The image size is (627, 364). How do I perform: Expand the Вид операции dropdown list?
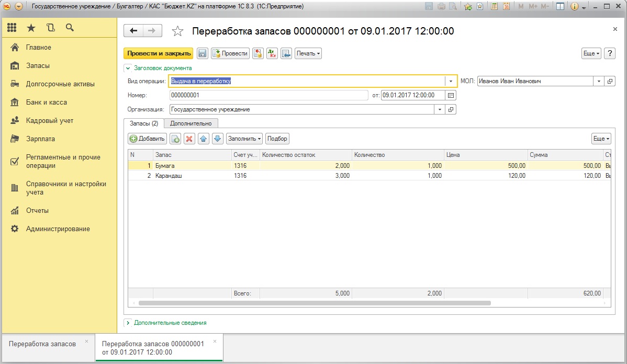point(451,81)
